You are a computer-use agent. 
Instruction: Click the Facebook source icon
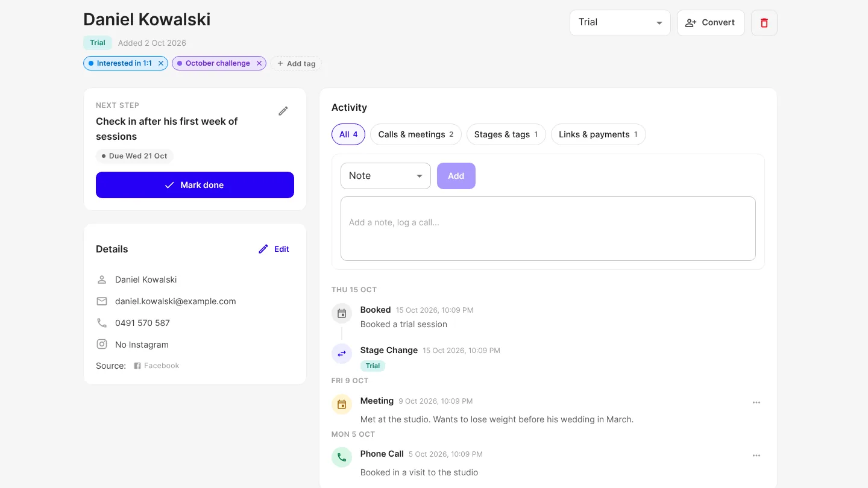pyautogui.click(x=137, y=366)
